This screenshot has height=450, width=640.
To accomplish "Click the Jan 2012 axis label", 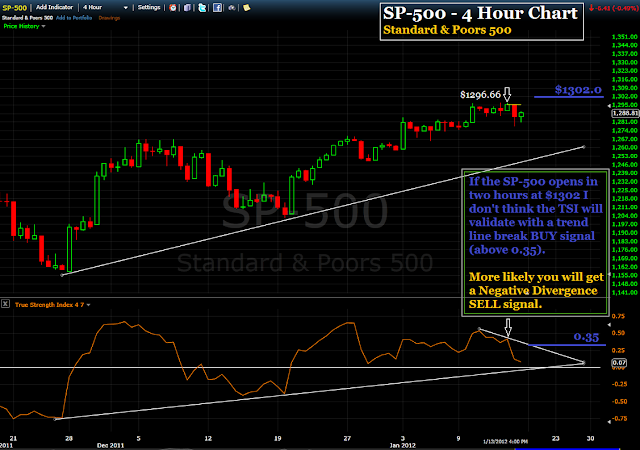I will point(402,445).
